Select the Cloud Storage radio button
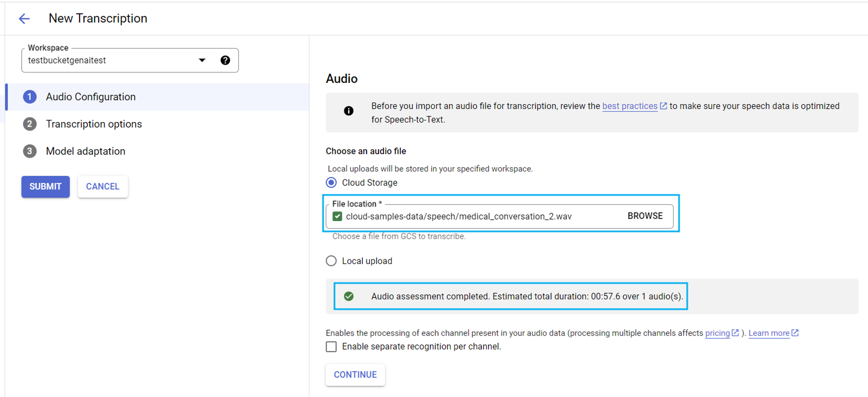This screenshot has height=397, width=868. (331, 183)
